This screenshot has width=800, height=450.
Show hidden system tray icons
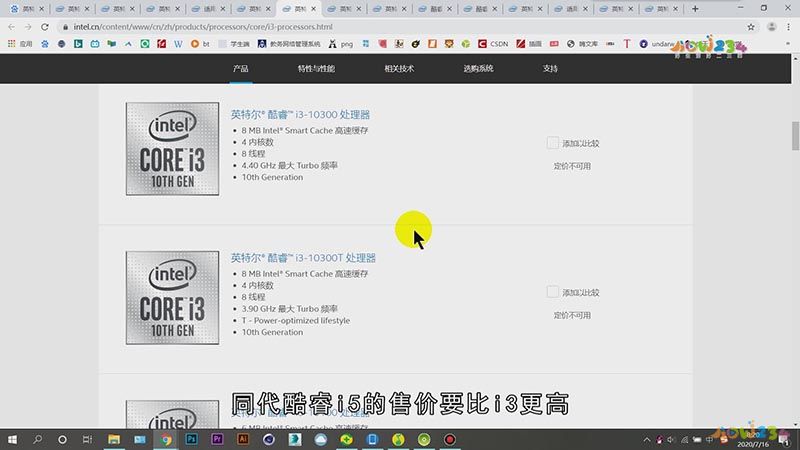click(x=646, y=440)
